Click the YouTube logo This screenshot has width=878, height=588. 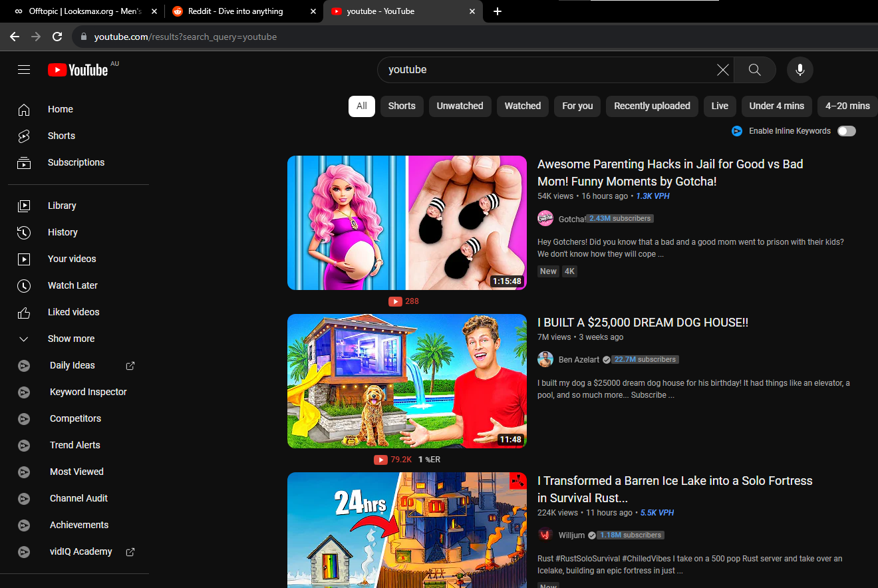click(x=78, y=70)
